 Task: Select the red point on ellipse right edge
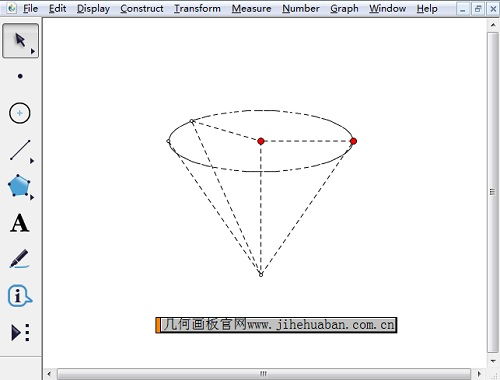pos(353,141)
